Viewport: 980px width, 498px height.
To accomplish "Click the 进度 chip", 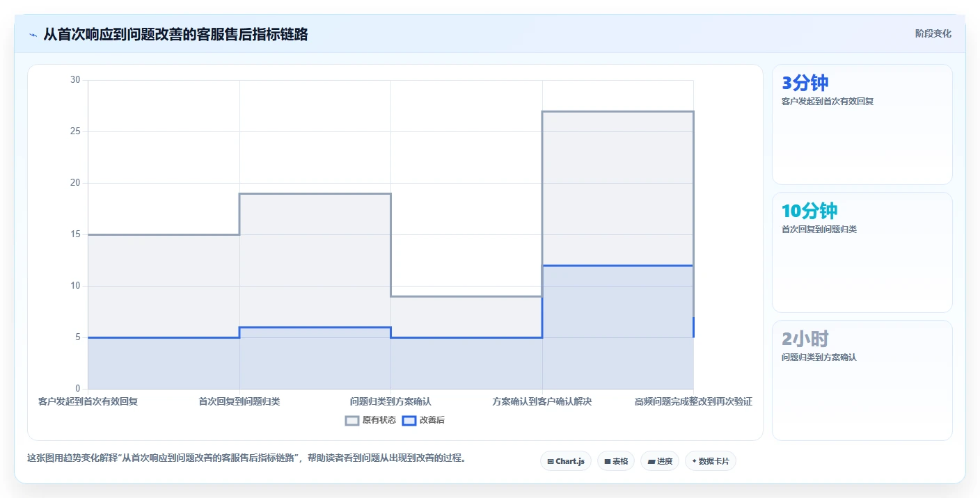I will 660,461.
